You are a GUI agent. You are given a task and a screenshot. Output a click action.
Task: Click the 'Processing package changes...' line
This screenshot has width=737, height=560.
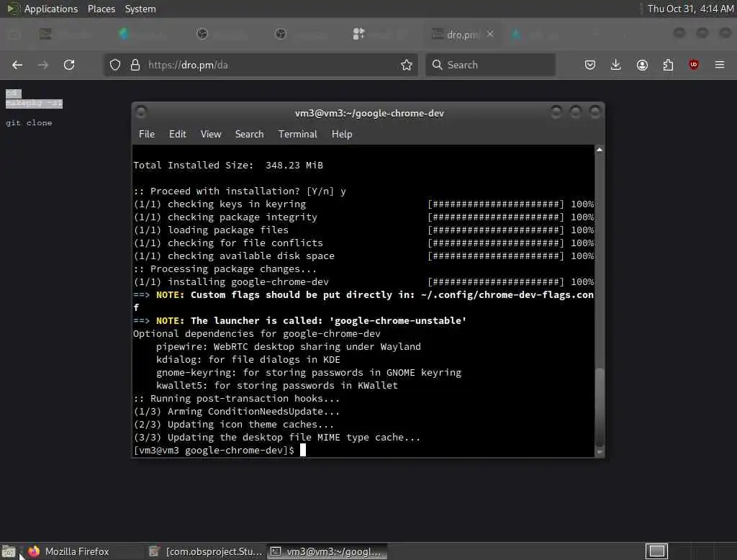pyautogui.click(x=225, y=269)
